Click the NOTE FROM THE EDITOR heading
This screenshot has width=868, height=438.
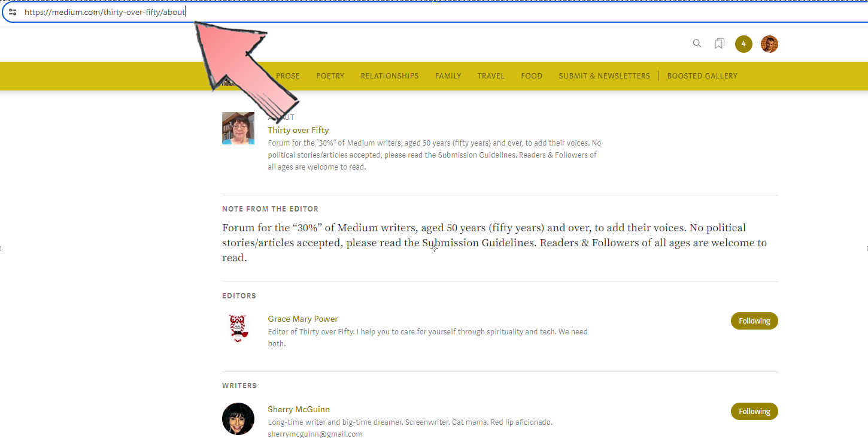tap(270, 209)
